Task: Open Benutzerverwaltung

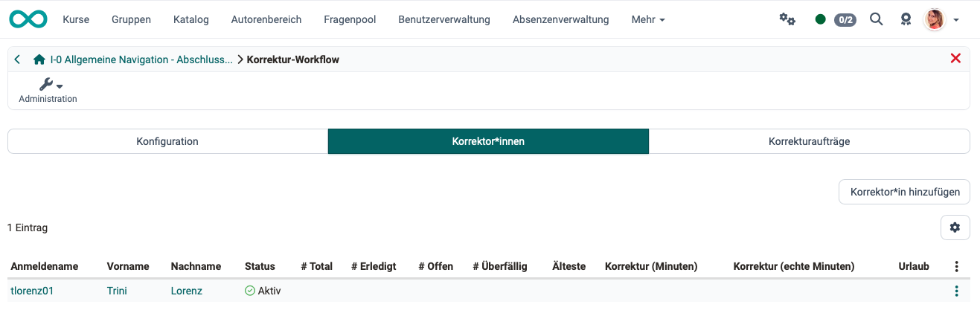Action: [x=444, y=19]
